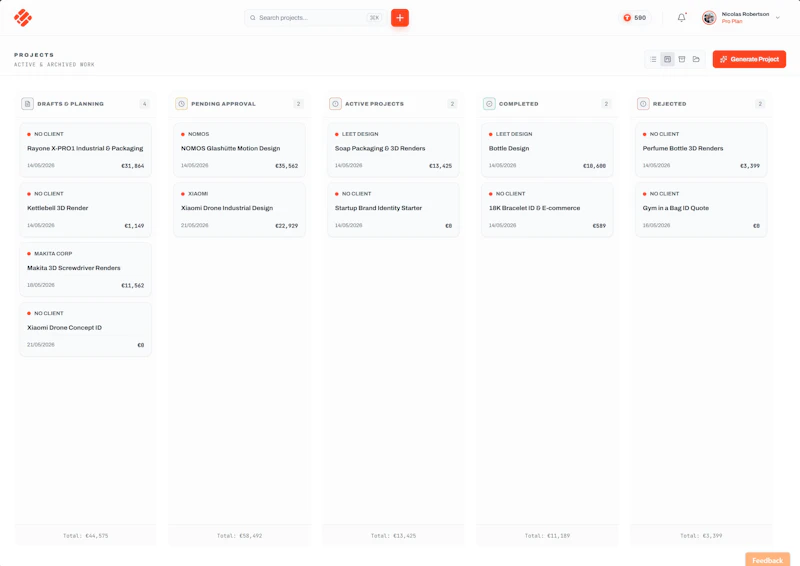800x566 pixels.
Task: Click the €11,562 amount
Action: [x=133, y=285]
